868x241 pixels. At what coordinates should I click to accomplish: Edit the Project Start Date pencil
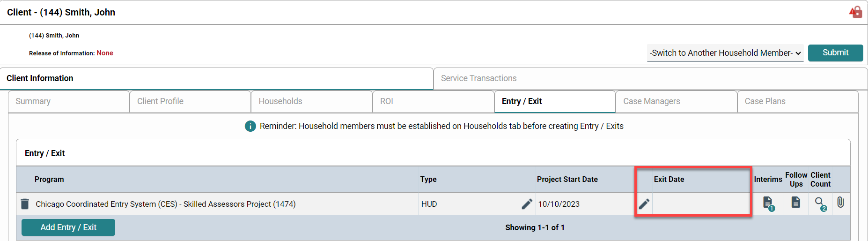click(527, 204)
